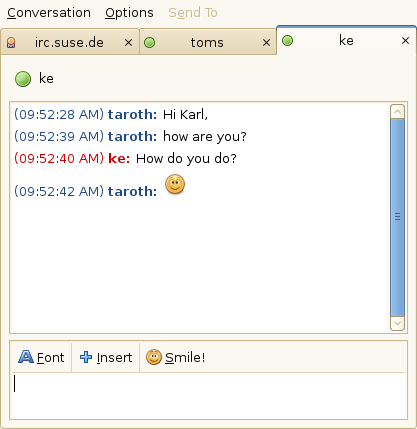Screen dimensions: 417x429
Task: Click the message 'How do you do?'
Action: (x=186, y=159)
